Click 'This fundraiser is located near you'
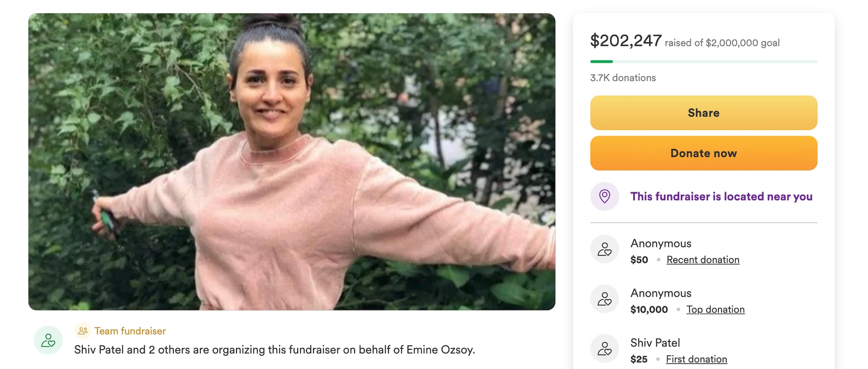 [721, 196]
